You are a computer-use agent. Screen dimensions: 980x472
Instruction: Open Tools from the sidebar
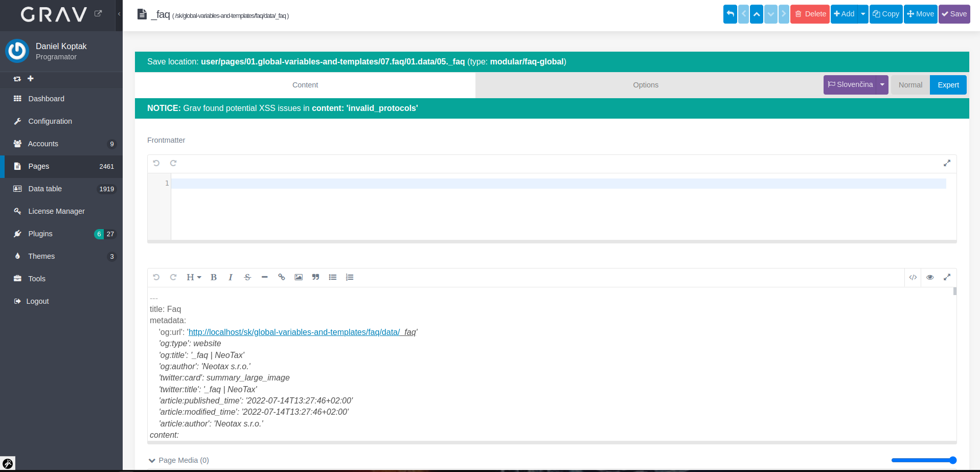tap(61, 279)
